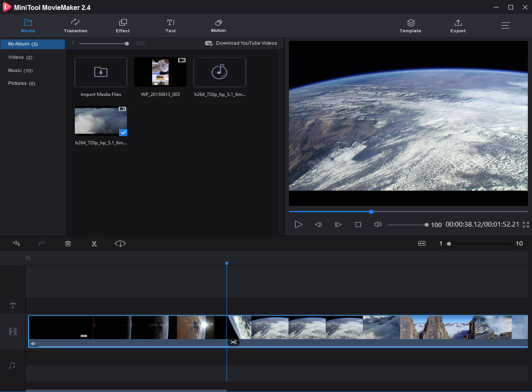Open the speed controller icon
This screenshot has width=532, height=392.
120,244
